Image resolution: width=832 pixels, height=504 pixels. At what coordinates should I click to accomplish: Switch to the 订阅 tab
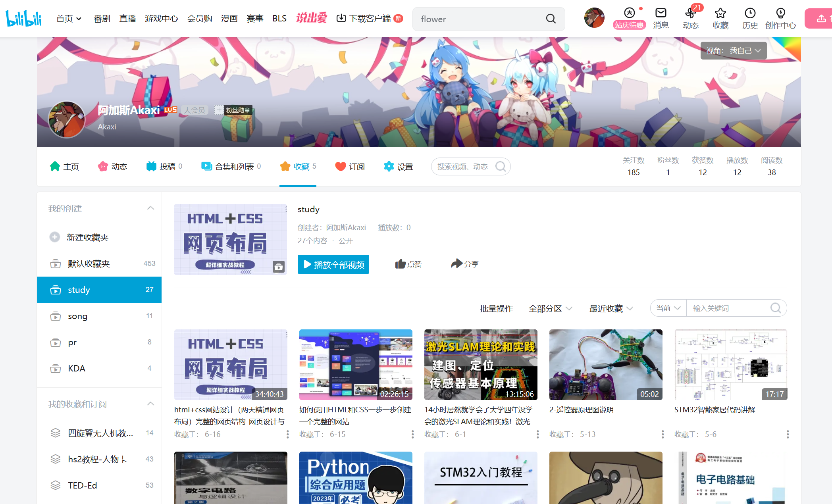click(x=350, y=166)
